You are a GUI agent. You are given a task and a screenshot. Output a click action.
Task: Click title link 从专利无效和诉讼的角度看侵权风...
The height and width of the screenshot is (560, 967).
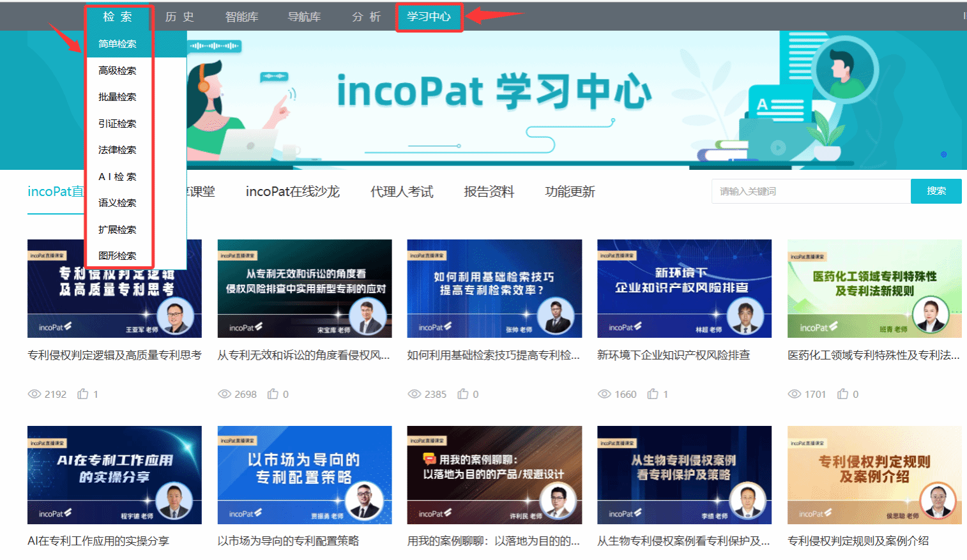click(304, 355)
